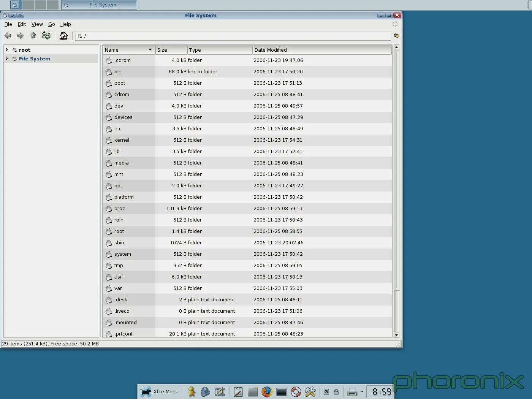
Task: Go forward using the right arrow toolbar icon
Action: click(x=21, y=36)
